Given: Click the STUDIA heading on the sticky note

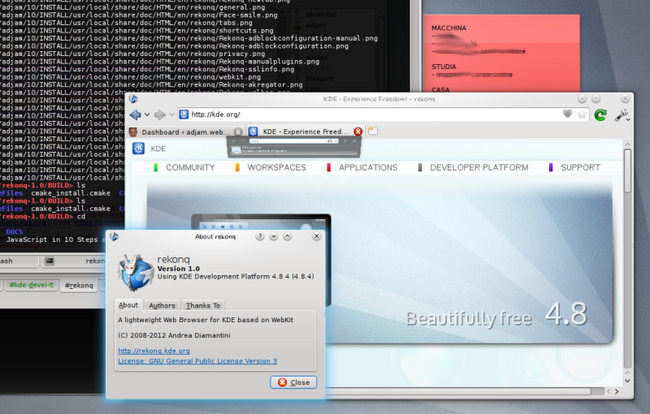Looking at the screenshot, I should coord(444,66).
